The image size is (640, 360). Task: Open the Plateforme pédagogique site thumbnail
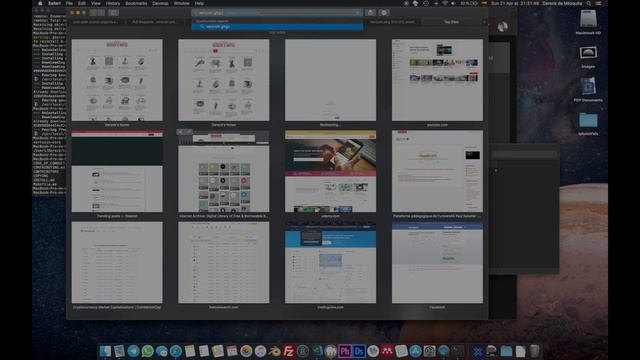[x=437, y=171]
